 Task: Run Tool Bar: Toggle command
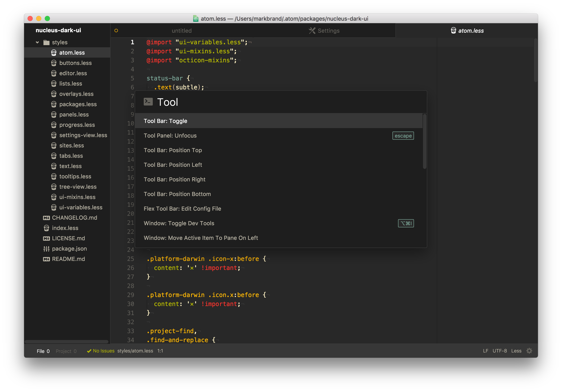pos(279,121)
